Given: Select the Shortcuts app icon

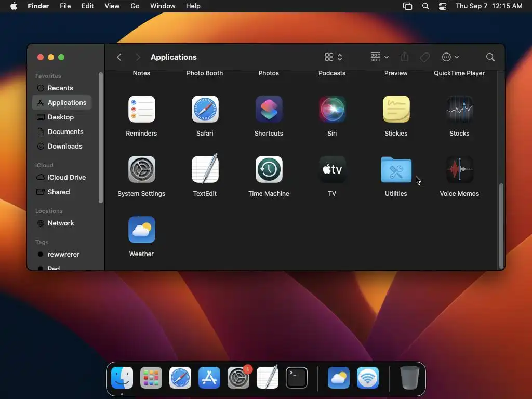Looking at the screenshot, I should point(269,109).
